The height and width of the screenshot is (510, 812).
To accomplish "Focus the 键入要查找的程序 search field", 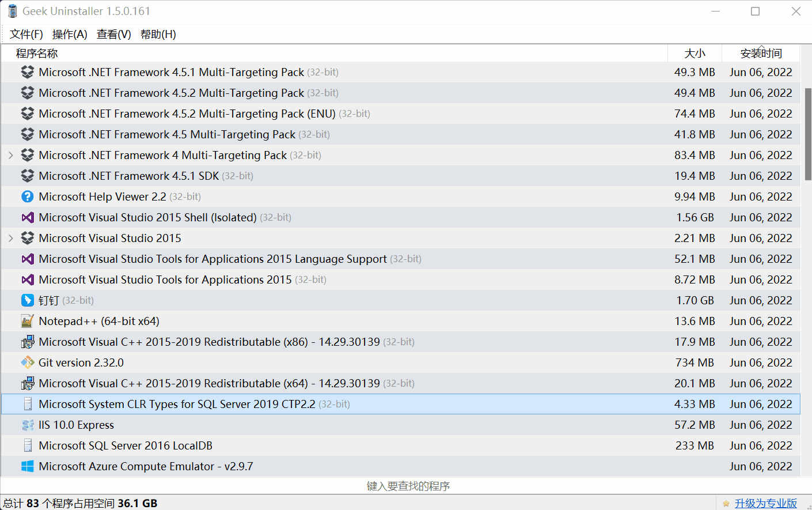I will tap(408, 486).
